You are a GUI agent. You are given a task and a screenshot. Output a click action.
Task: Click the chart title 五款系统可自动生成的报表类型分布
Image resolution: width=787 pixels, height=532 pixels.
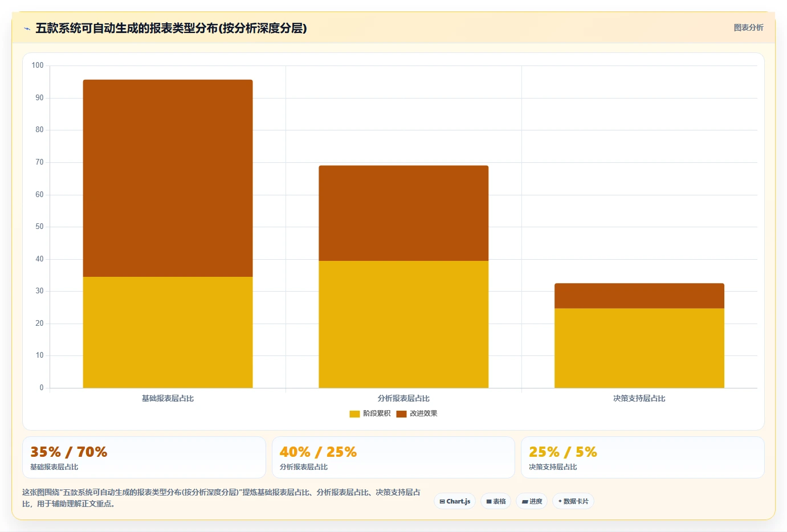click(x=171, y=28)
